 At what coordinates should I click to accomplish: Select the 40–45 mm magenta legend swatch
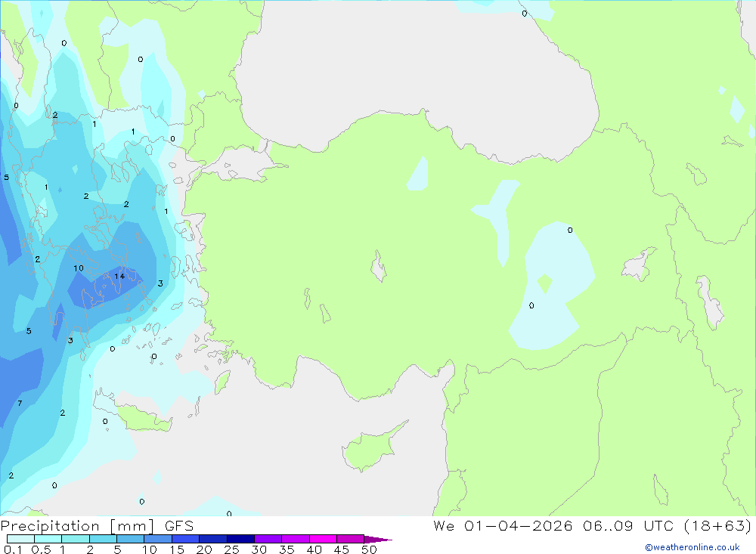323,539
